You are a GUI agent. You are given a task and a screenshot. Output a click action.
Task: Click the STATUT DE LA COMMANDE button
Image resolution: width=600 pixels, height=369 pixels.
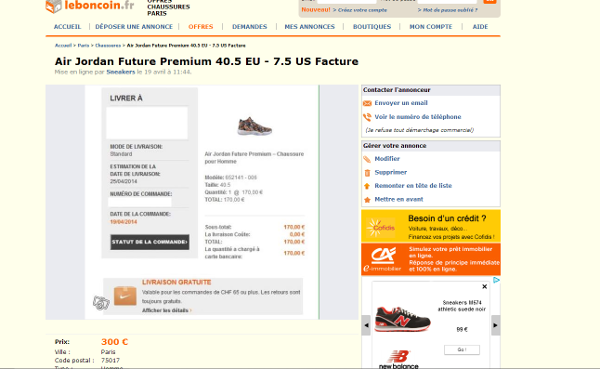(x=150, y=242)
